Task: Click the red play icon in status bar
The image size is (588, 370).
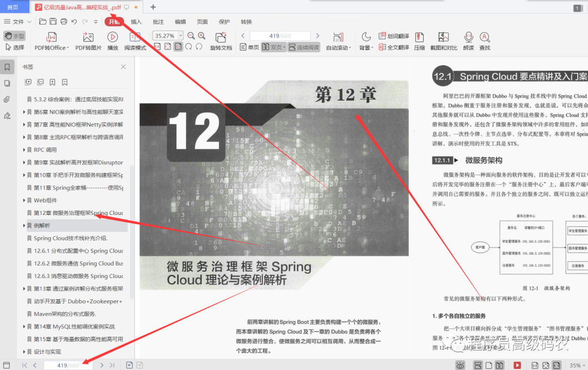Action: 517,365
